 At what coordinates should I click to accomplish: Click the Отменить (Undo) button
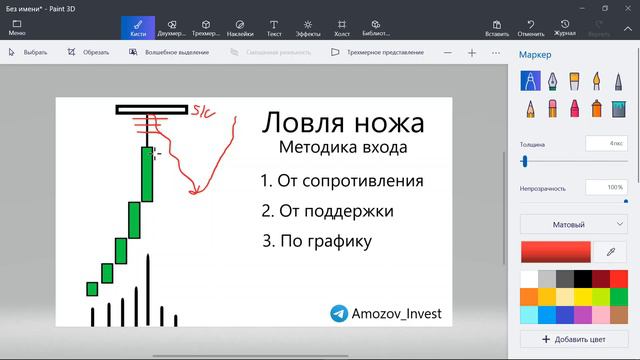click(x=531, y=28)
